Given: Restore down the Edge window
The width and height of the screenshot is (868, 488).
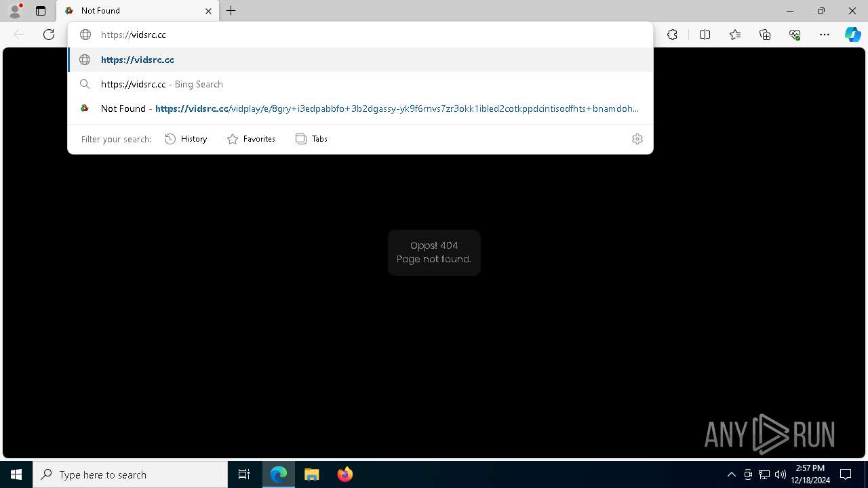Looking at the screenshot, I should (x=821, y=11).
